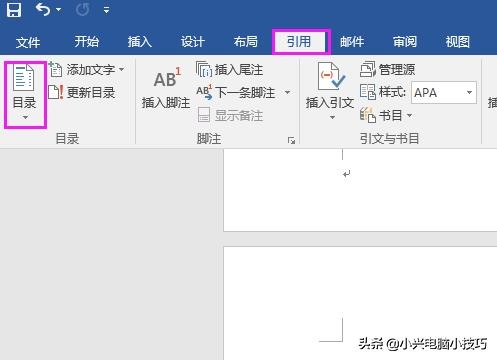Click the 书目 icon
The width and height of the screenshot is (497, 360).
[368, 115]
